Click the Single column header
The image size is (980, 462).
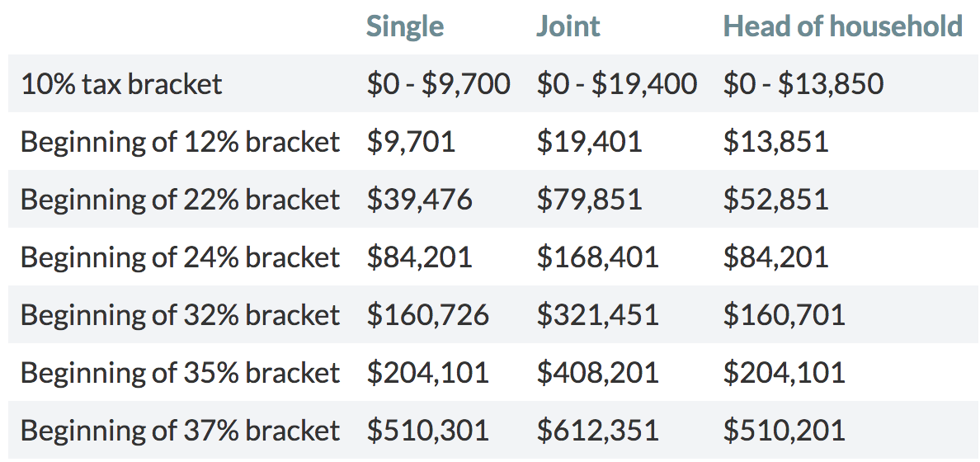tap(405, 26)
